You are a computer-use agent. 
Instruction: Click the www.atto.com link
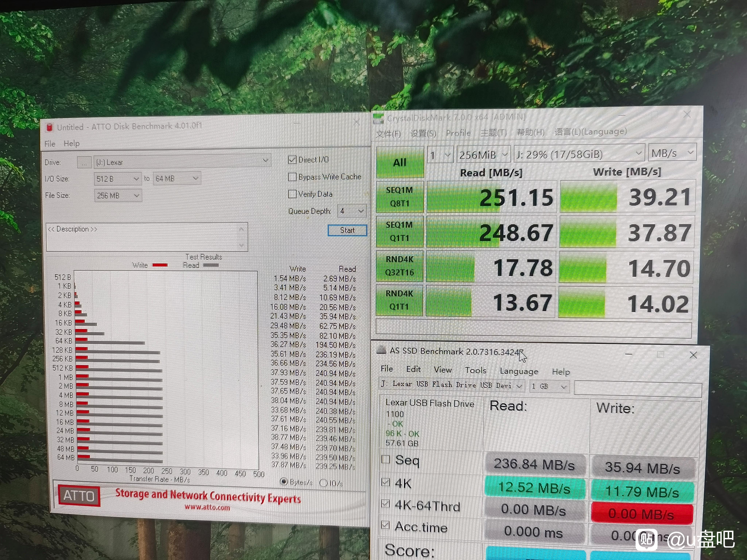tap(207, 507)
